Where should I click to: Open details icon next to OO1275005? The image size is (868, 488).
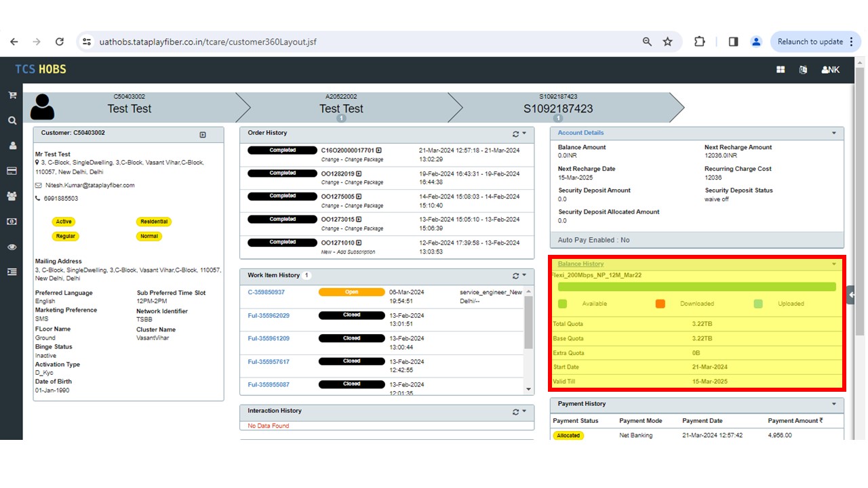[x=359, y=197]
